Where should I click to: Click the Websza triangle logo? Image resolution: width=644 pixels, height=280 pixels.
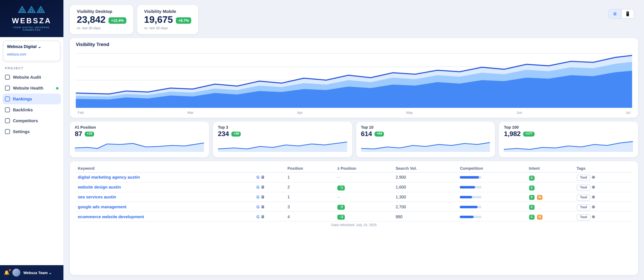click(31, 10)
